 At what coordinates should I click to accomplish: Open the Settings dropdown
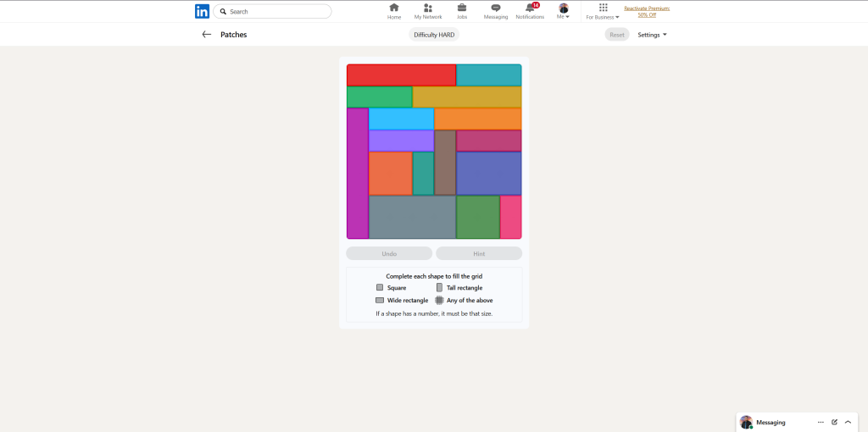(x=652, y=35)
